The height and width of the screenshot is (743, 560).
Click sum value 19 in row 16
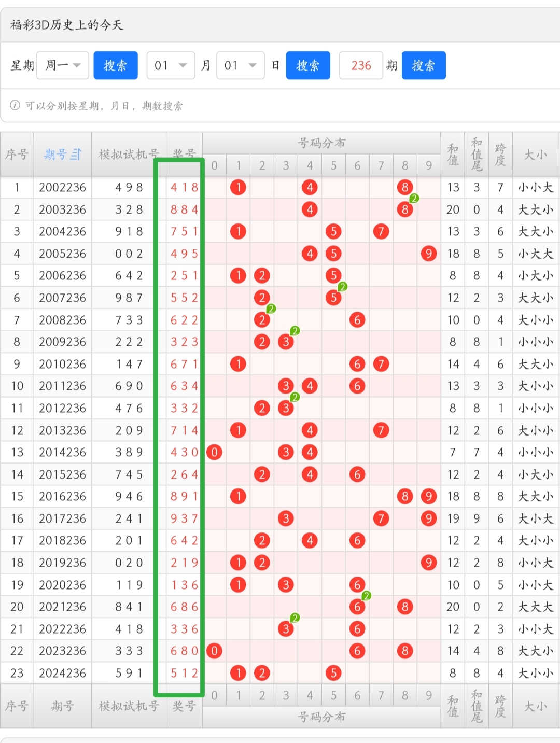pos(453,518)
